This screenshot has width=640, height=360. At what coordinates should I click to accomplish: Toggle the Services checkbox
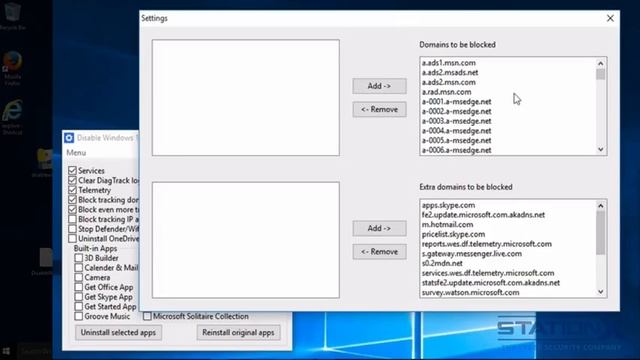pos(72,170)
